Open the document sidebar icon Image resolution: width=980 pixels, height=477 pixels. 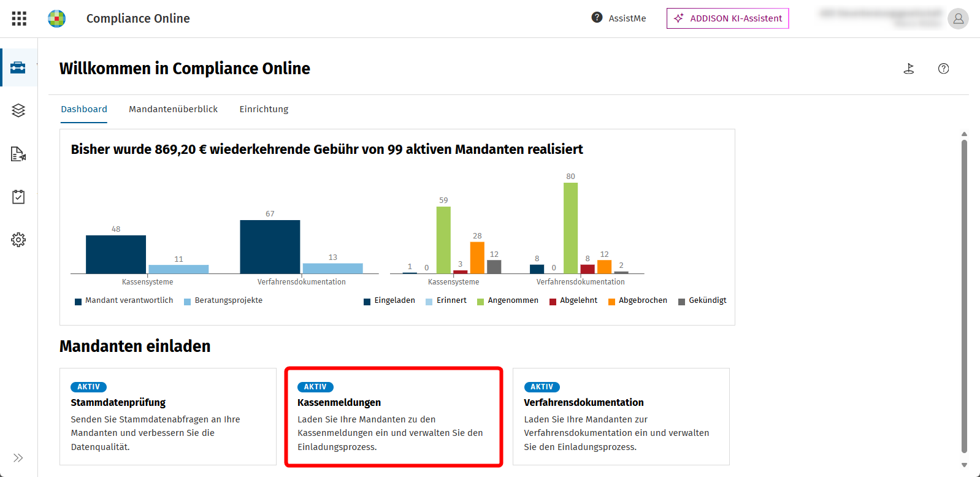click(18, 154)
